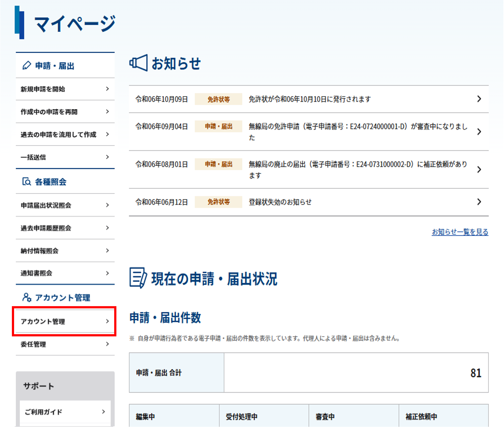Image resolution: width=504 pixels, height=427 pixels.
Task: Click 免許状等 tag on 10月09日 notice
Action: 218,99
